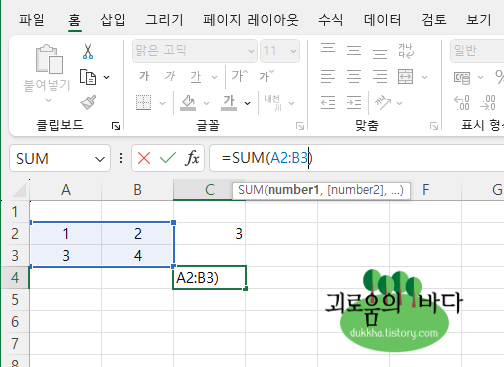
Task: Toggle bottom vertical alignment
Action: tap(380, 53)
